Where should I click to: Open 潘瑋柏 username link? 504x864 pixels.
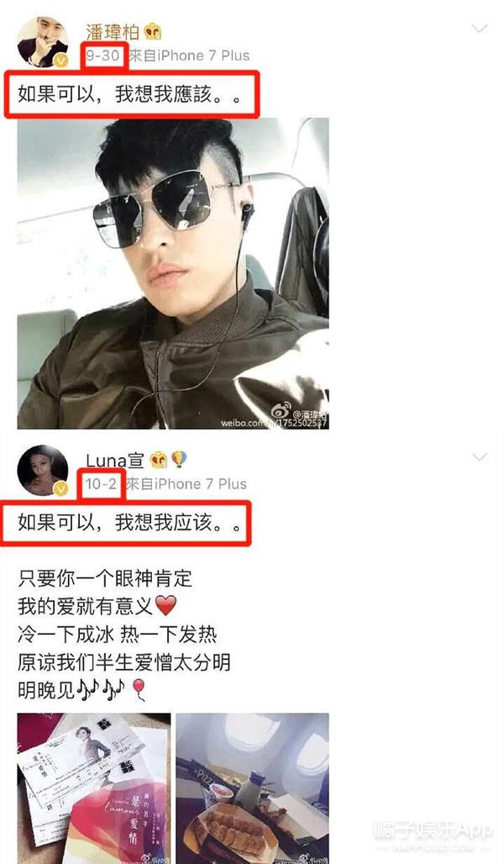113,32
